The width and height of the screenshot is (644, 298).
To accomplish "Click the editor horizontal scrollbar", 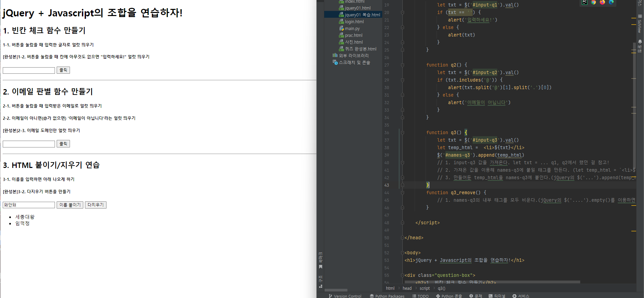I will 492,282.
